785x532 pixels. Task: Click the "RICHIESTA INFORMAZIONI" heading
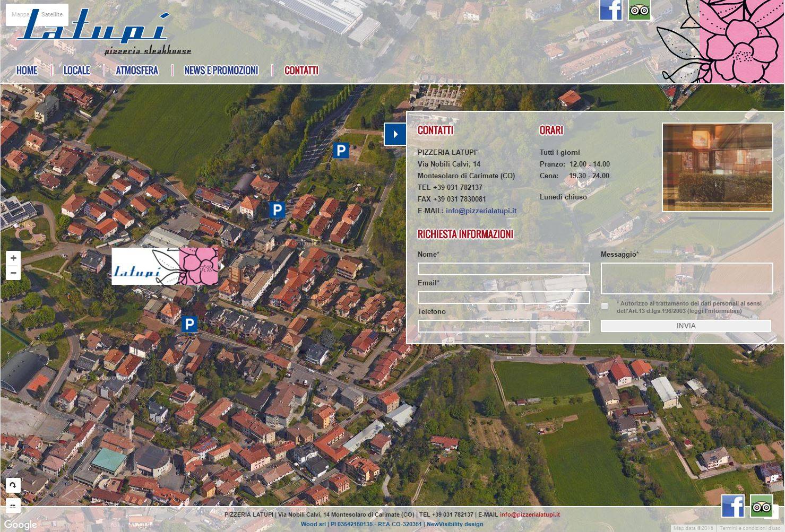(465, 234)
